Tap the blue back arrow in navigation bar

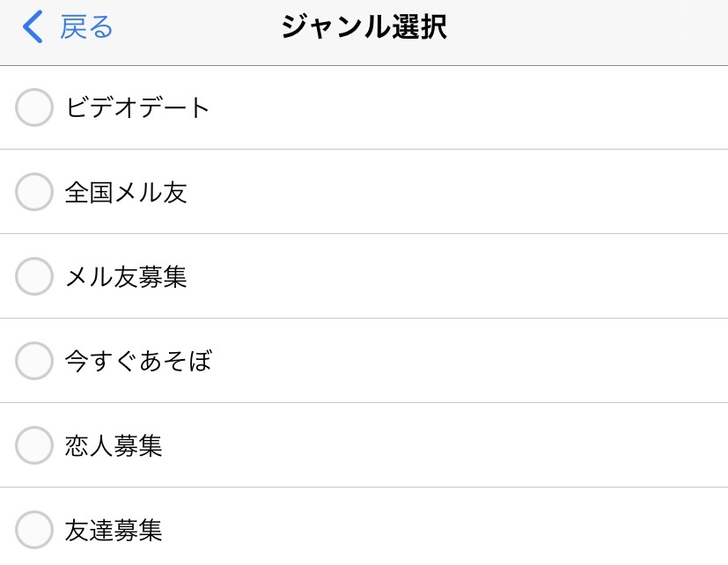(31, 26)
